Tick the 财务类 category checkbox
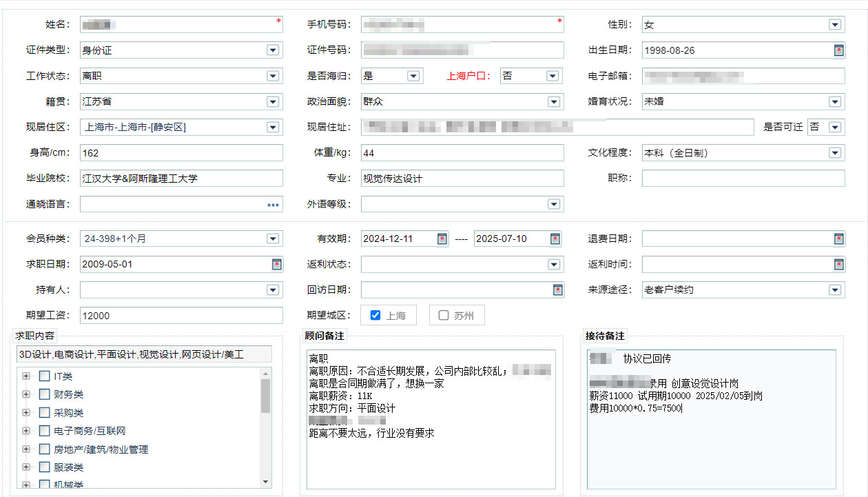Viewport: 868px width, 497px height. coord(44,394)
